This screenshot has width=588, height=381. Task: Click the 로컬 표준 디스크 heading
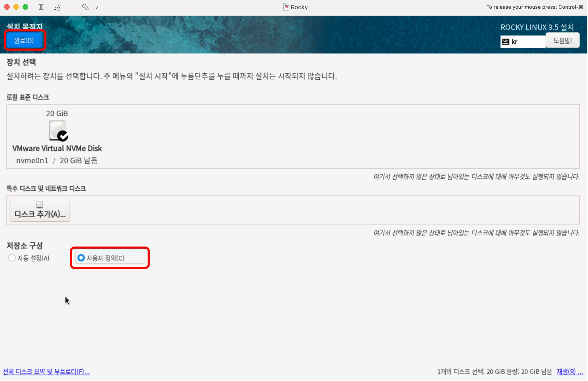[x=28, y=97]
